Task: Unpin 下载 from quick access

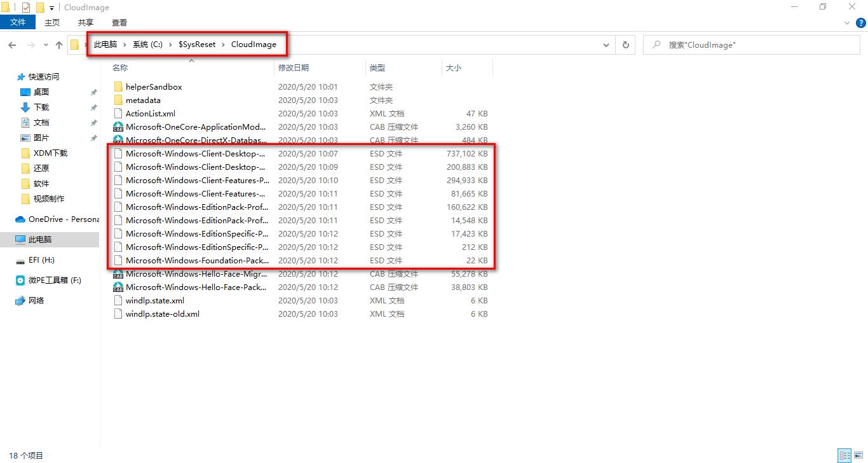Action: [93, 107]
